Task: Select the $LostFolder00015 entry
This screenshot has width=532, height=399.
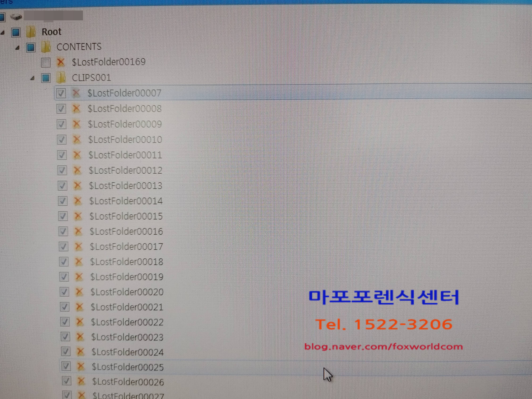Action: pyautogui.click(x=126, y=216)
